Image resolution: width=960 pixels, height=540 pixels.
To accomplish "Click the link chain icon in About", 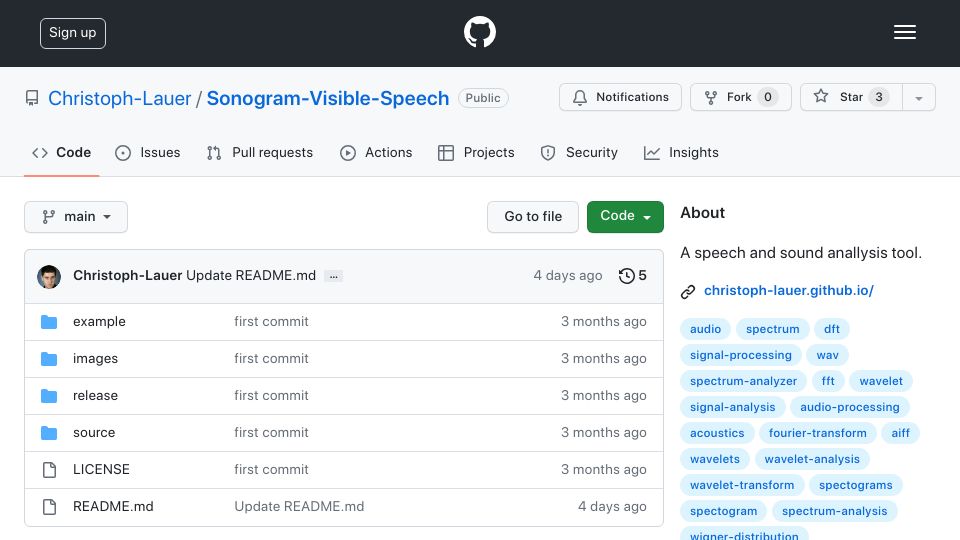I will (x=688, y=291).
